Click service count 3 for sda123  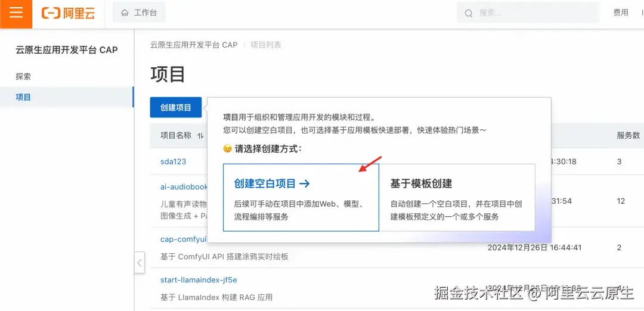pyautogui.click(x=620, y=161)
